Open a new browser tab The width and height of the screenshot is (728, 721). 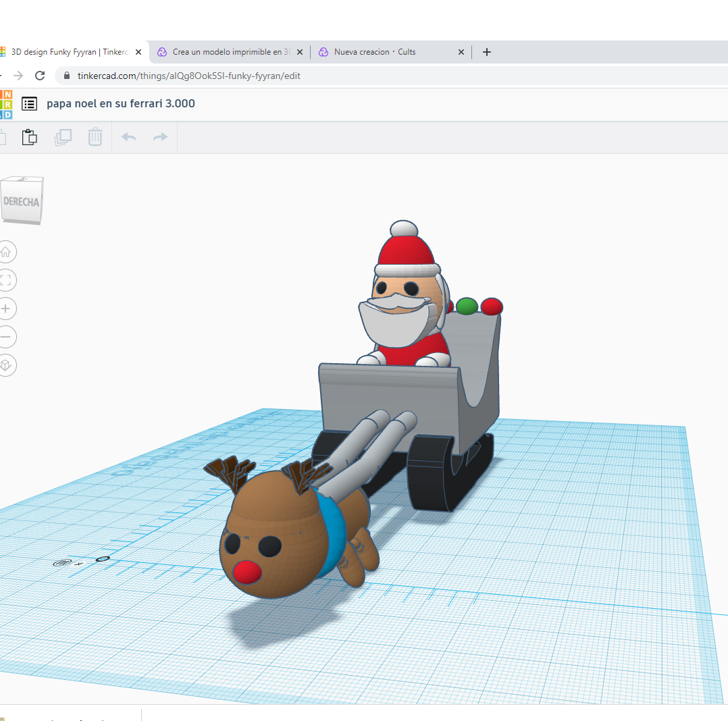pos(486,51)
